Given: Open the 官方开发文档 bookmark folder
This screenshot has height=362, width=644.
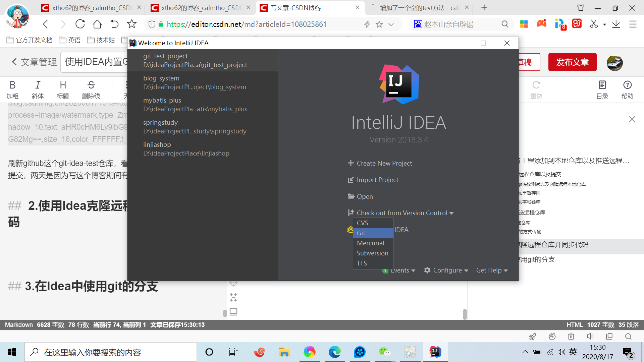Looking at the screenshot, I should coord(30,40).
